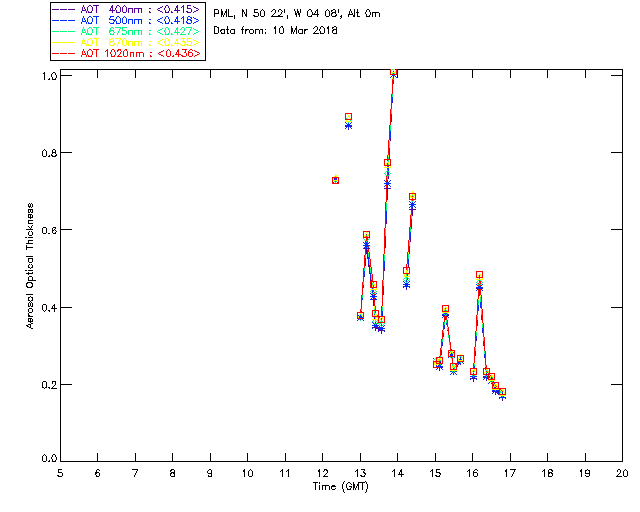Click the x-axis tick label 20
The height and width of the screenshot is (512, 640).
[x=622, y=474]
